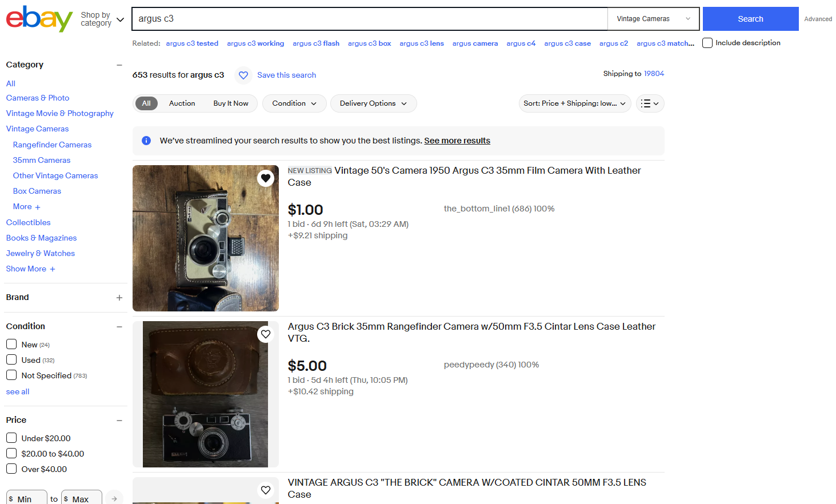Image resolution: width=836 pixels, height=504 pixels.
Task: Toggle Include description checkbox
Action: pyautogui.click(x=707, y=43)
